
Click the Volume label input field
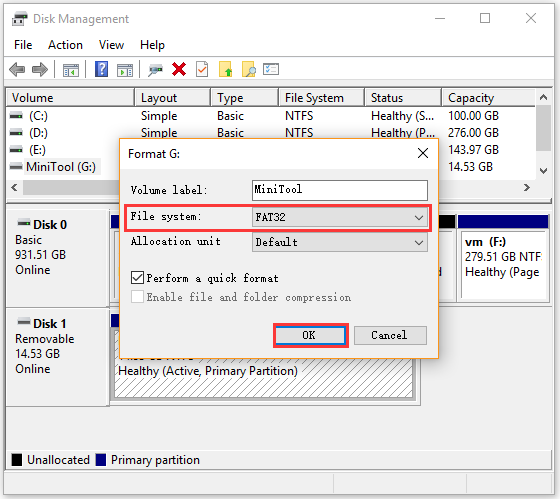click(340, 190)
